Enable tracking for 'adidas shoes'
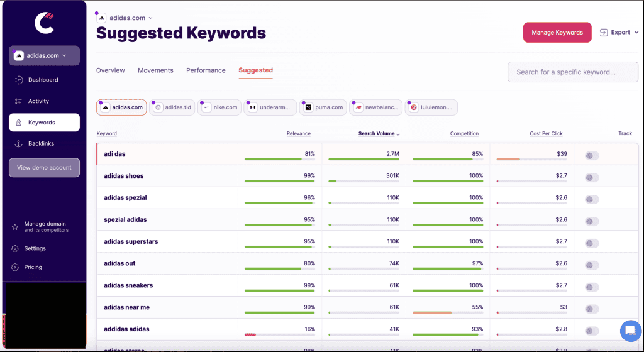The image size is (644, 352). coord(592,178)
